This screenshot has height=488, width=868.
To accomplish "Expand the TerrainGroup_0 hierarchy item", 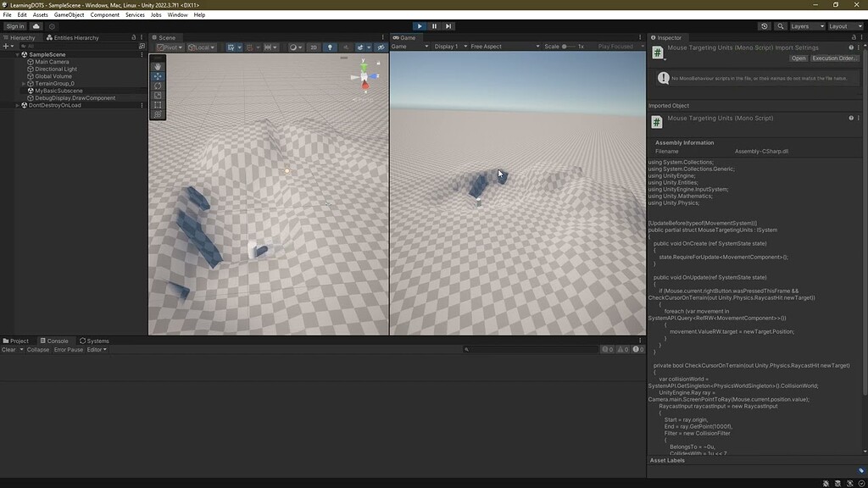I will (x=25, y=83).
